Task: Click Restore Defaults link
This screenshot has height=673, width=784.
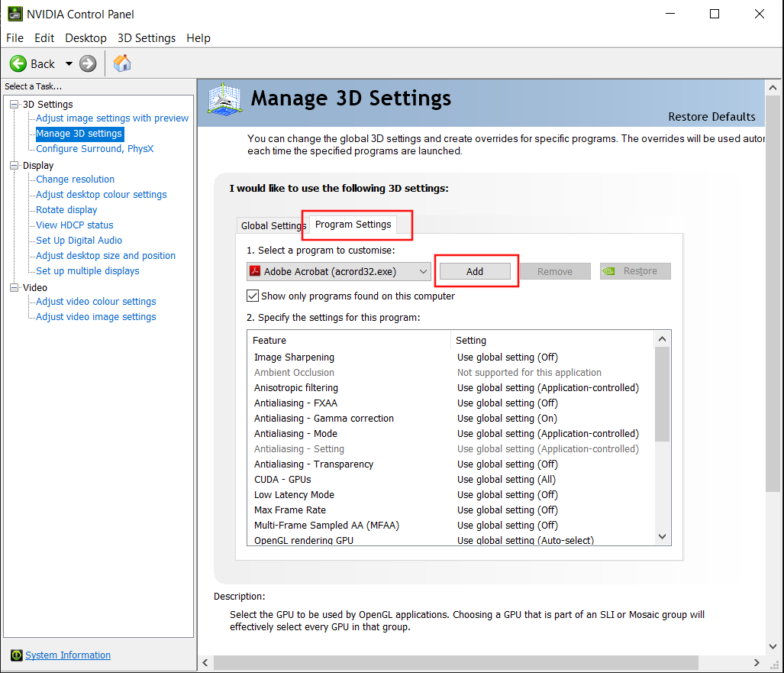Action: pos(711,117)
